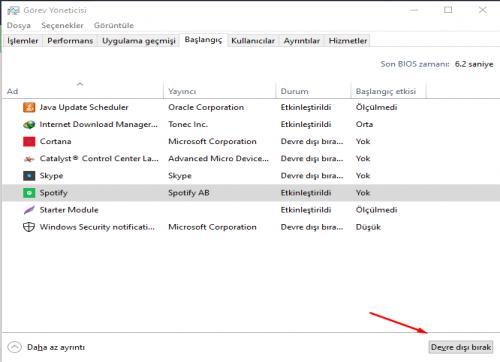
Task: Open the Seçenekler menu
Action: [62, 25]
